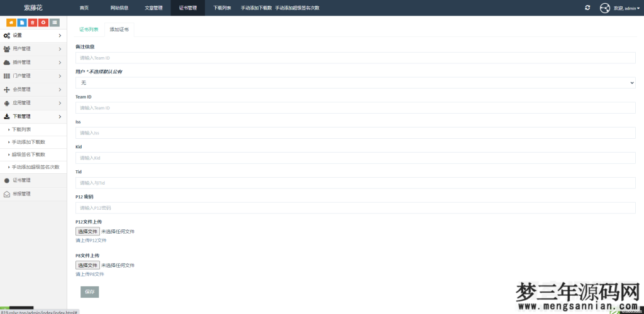Open 超级签名下载数 in the sidebar
Screen dimensions: 644x314
coord(28,154)
